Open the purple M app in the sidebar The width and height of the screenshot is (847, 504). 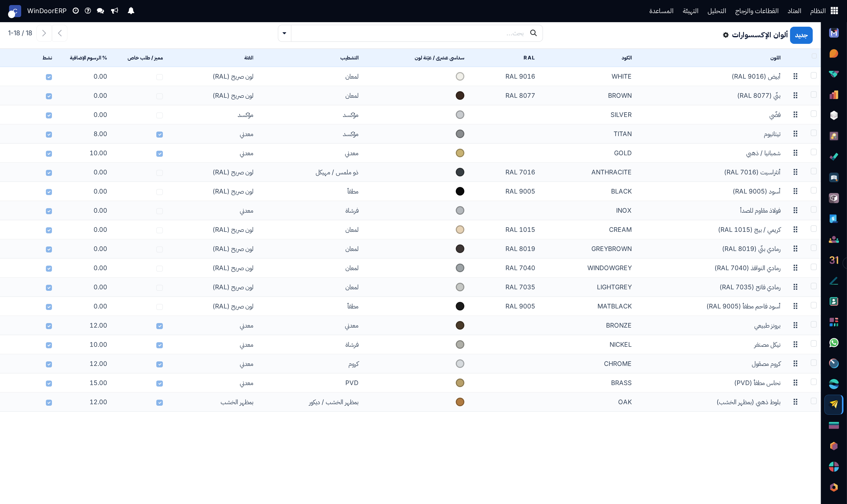pos(834,33)
